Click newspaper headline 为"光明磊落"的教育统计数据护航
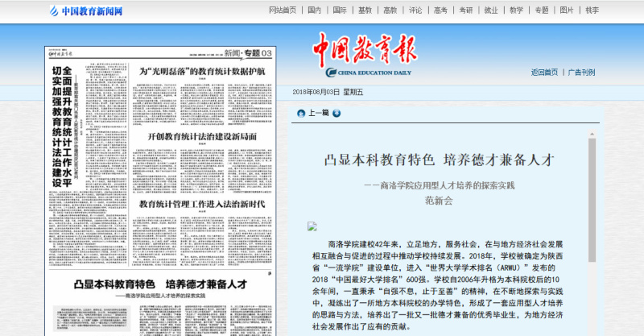Image resolution: width=644 pixels, height=336 pixels. tap(202, 72)
